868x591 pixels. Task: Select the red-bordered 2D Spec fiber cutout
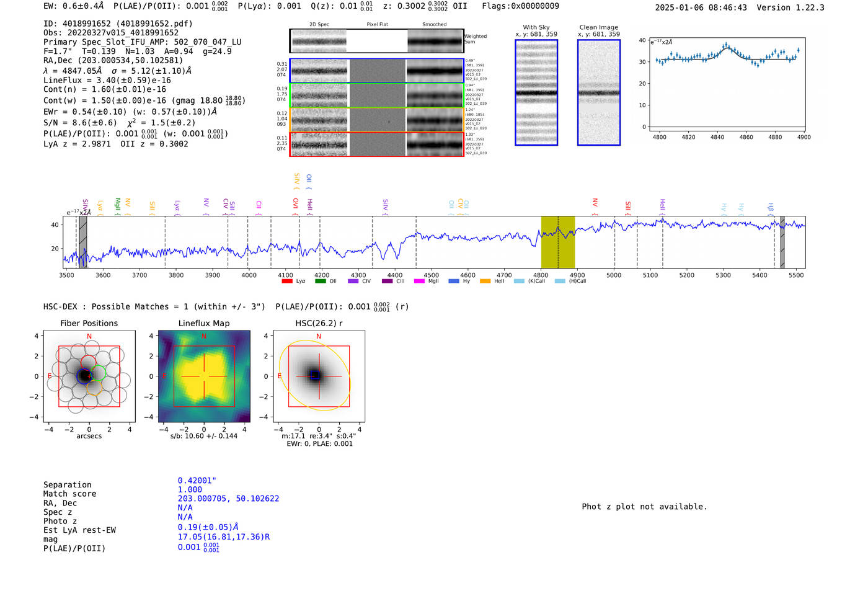[319, 144]
